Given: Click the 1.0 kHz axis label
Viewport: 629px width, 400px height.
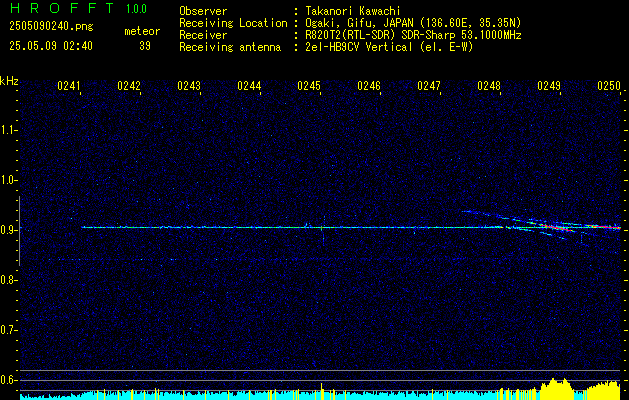Looking at the screenshot, I should click(x=8, y=180).
